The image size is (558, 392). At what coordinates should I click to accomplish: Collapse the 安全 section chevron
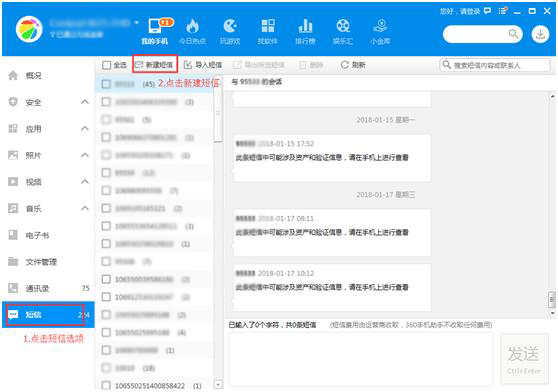coord(85,102)
